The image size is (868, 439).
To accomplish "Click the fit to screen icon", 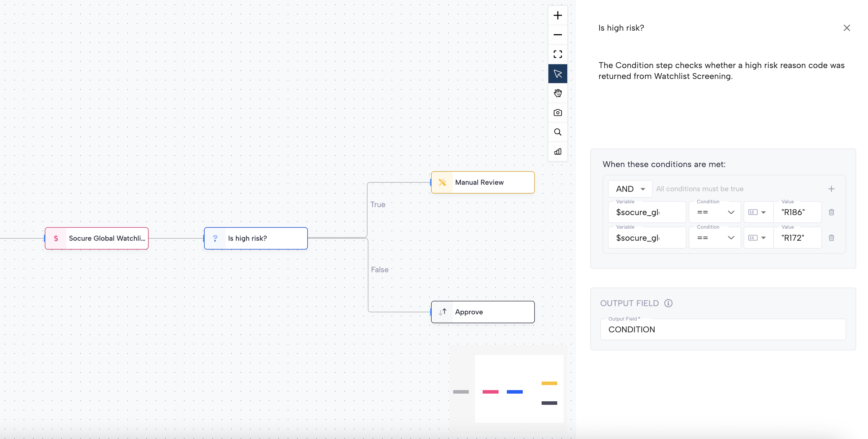I will click(558, 54).
